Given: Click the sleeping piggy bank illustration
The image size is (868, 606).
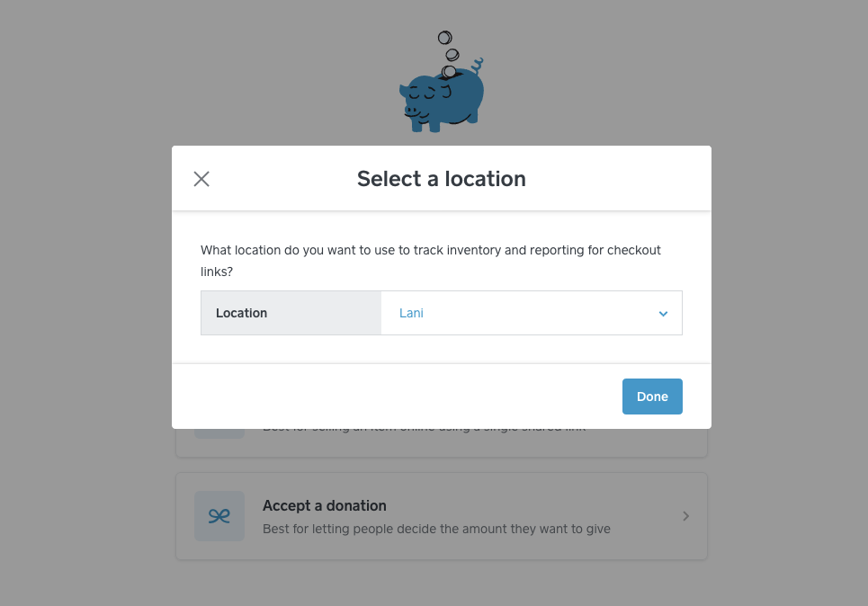Looking at the screenshot, I should (441, 94).
